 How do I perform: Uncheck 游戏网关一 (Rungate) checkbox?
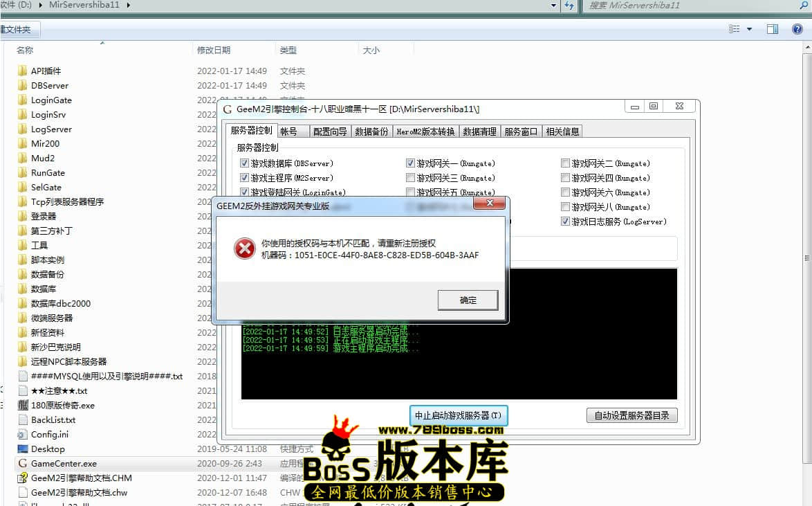coord(410,163)
